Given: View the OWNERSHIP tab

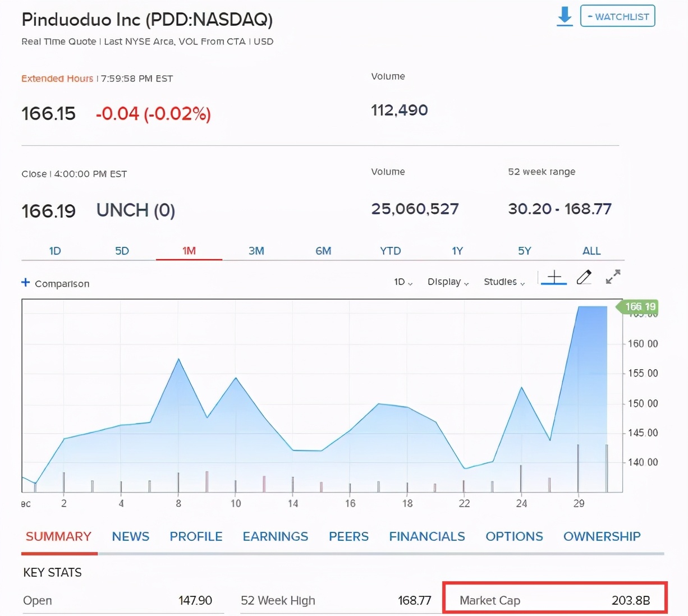Looking at the screenshot, I should pos(602,537).
